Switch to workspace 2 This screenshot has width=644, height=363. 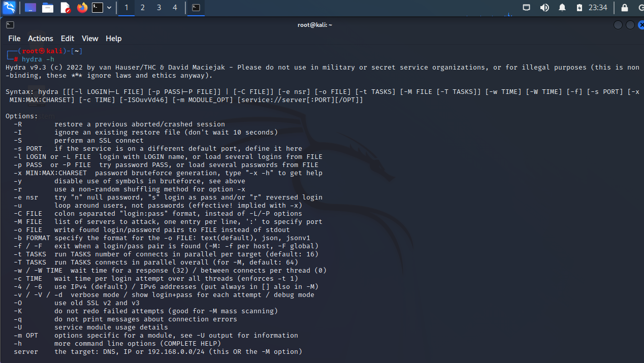pos(143,8)
